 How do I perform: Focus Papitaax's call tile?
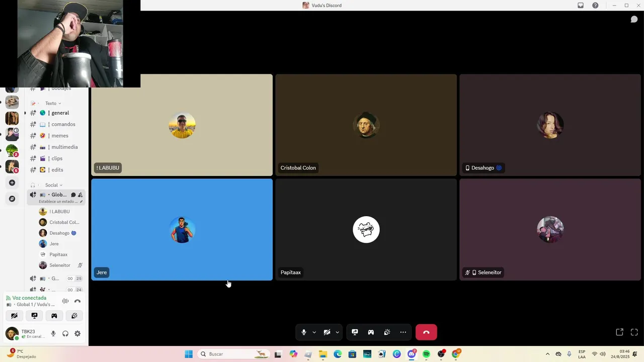click(366, 230)
